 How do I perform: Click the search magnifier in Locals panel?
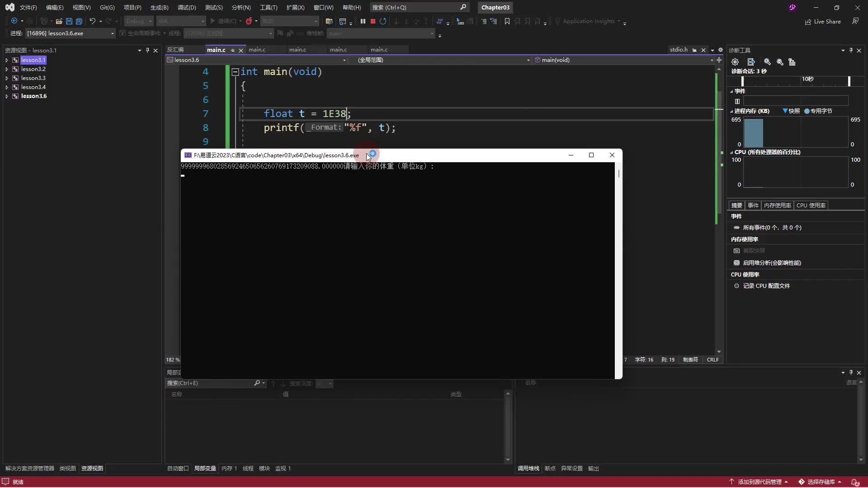pyautogui.click(x=257, y=383)
